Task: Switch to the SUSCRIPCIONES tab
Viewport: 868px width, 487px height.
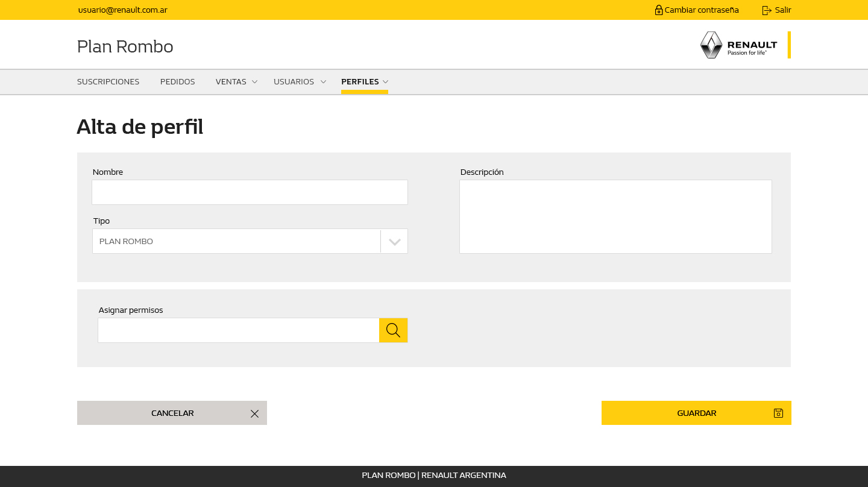Action: tap(108, 81)
